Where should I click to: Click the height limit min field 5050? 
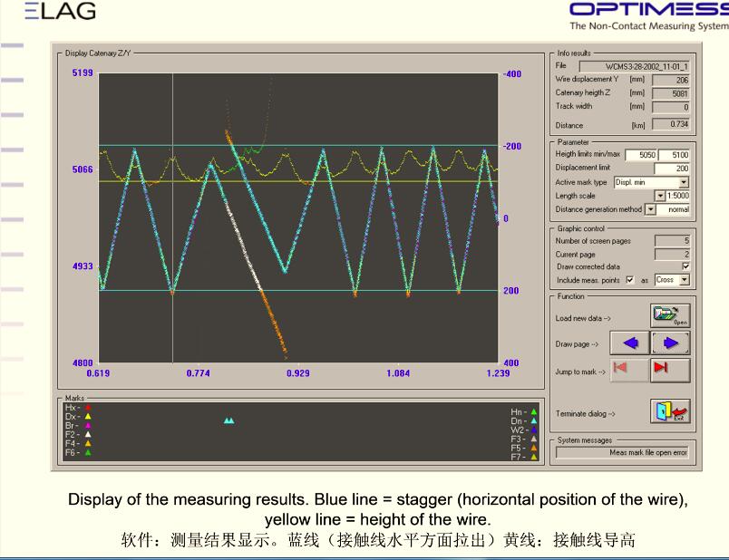[x=641, y=155]
